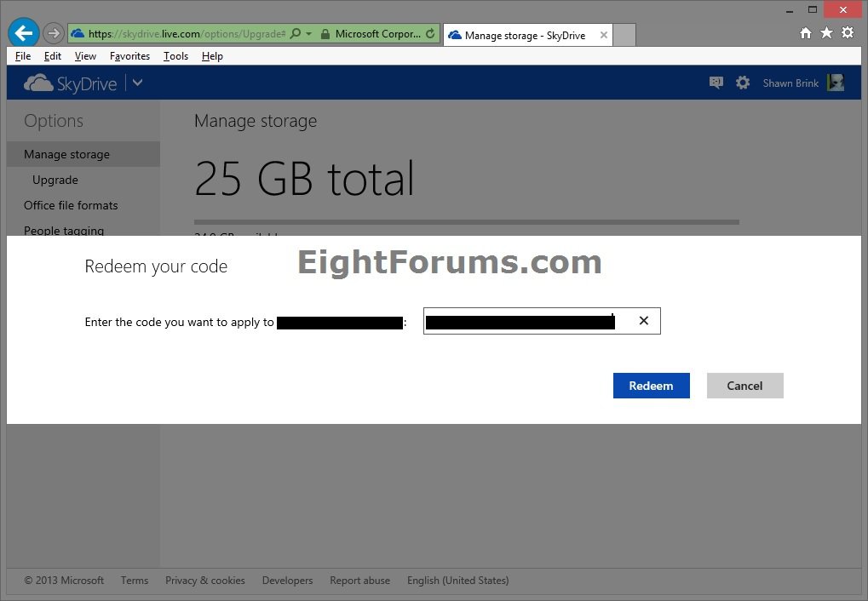Click the storage usage progress bar

click(467, 221)
